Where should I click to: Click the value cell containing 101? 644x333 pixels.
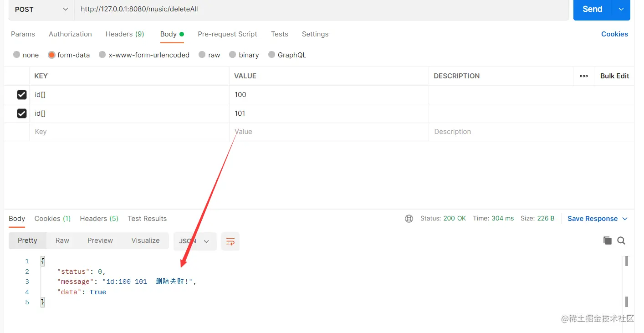(x=329, y=113)
